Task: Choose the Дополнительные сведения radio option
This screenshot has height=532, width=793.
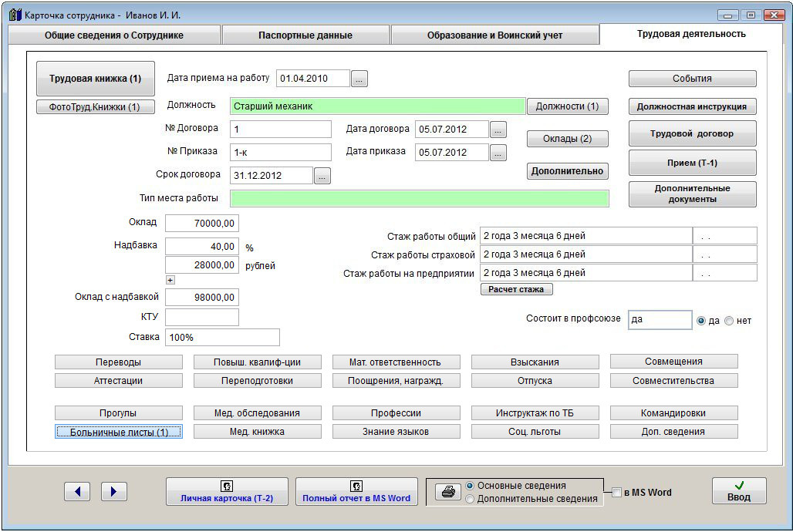Action: click(x=470, y=499)
